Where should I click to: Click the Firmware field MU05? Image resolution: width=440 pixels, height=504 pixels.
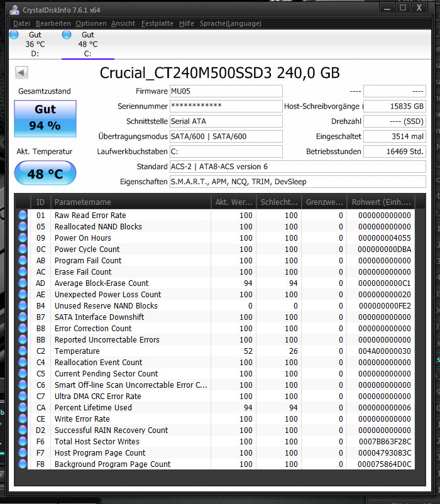(x=226, y=91)
